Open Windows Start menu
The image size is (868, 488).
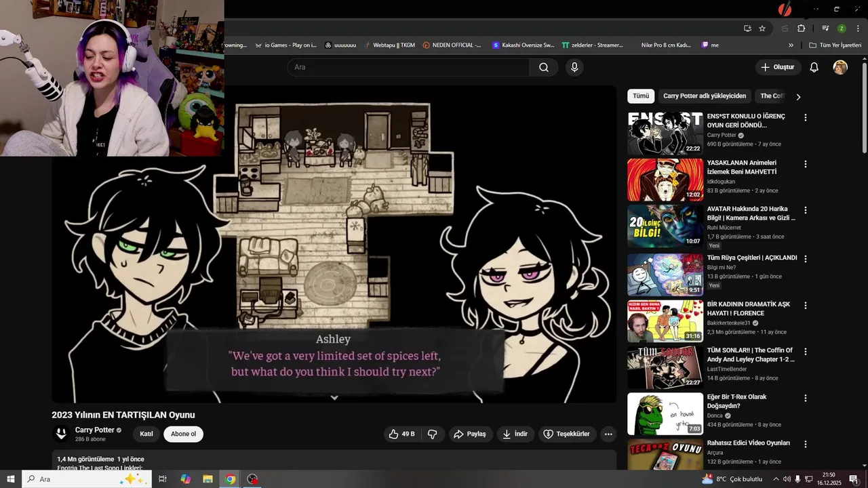point(11,479)
